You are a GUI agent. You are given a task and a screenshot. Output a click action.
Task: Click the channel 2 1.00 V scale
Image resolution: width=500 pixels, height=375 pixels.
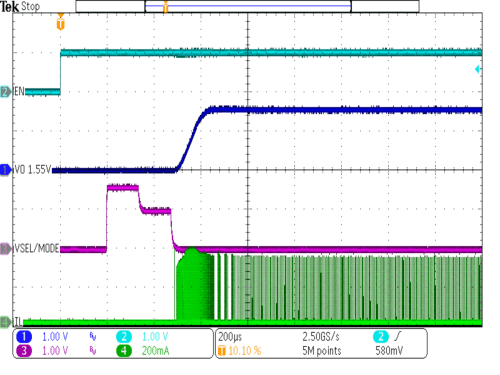tap(155, 337)
